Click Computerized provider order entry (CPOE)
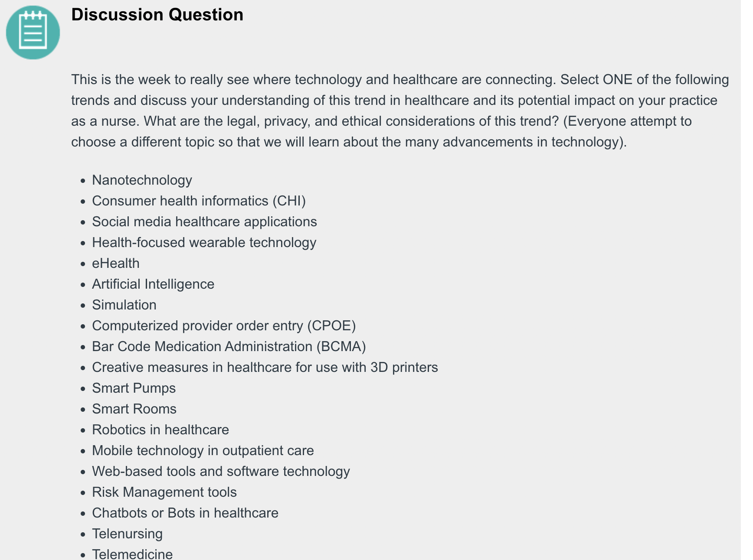Screen dimensions: 753x560 click(x=224, y=326)
